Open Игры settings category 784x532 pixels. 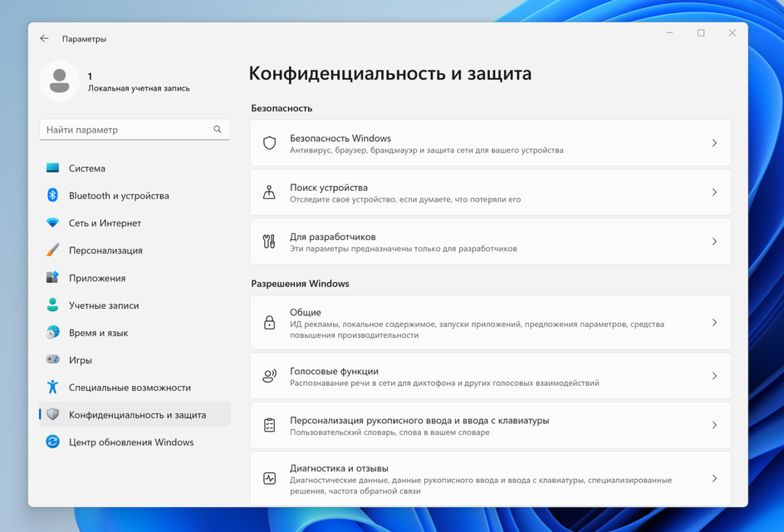click(x=135, y=360)
